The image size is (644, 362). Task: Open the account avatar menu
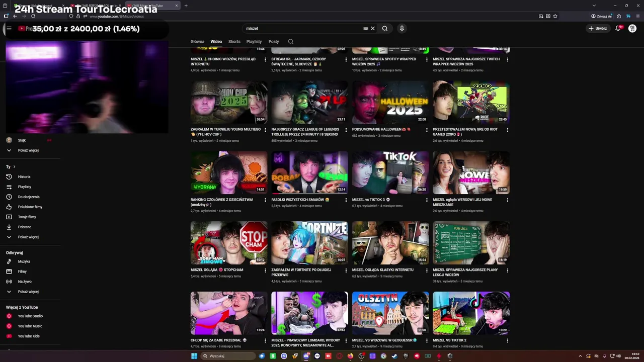632,29
